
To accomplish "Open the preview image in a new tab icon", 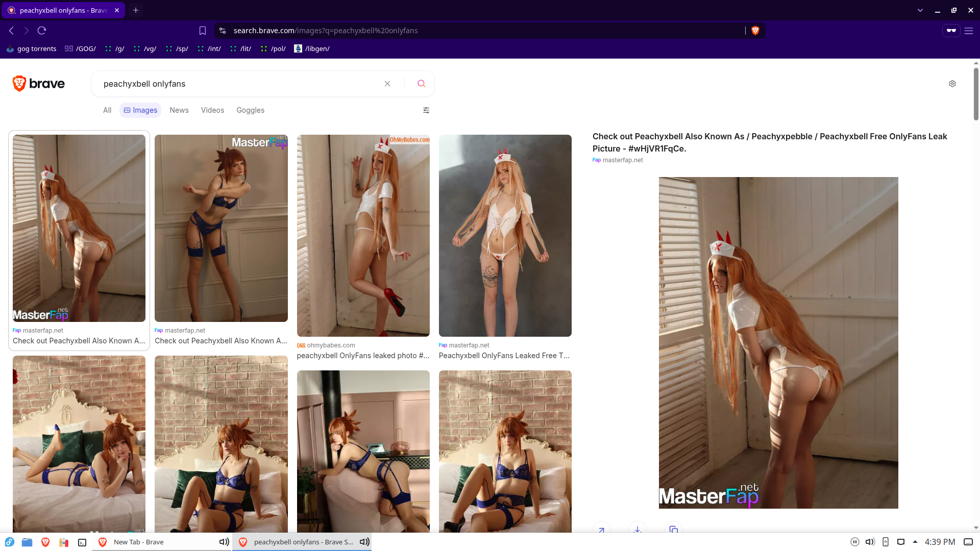I will coord(602,530).
